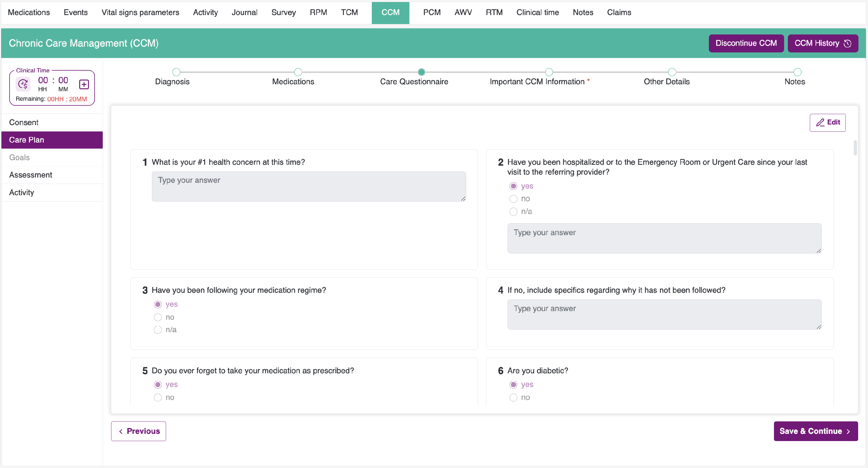Choose 'no' for Are you diabetic
The width and height of the screenshot is (868, 468).
(x=513, y=398)
